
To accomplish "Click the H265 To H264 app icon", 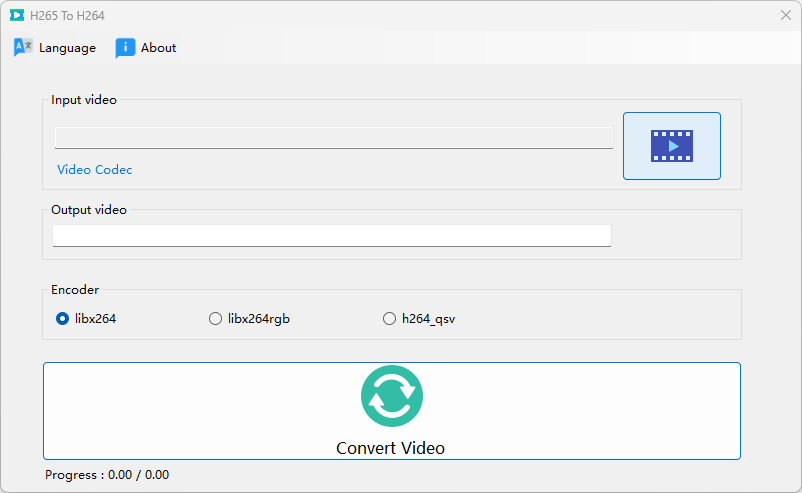I will 17,15.
